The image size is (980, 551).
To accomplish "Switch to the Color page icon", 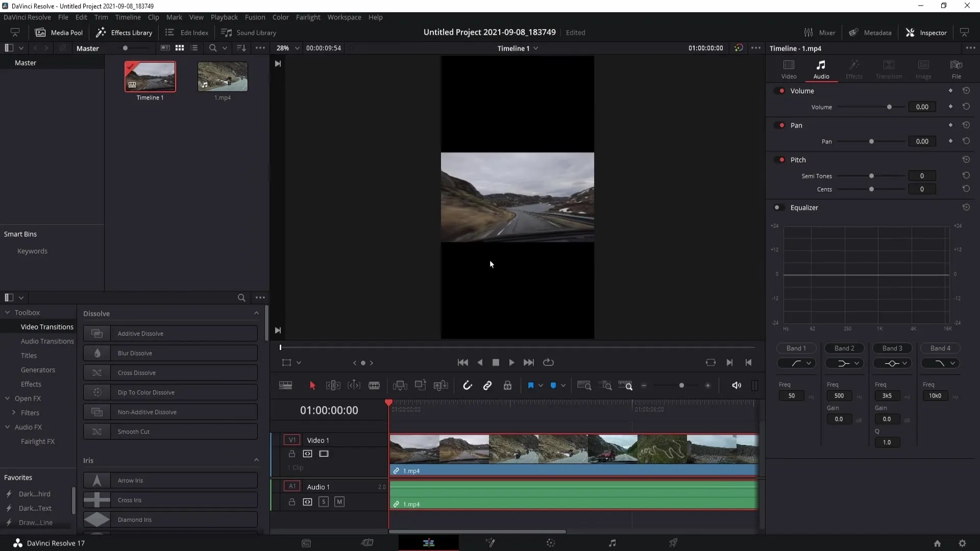I will 551,543.
